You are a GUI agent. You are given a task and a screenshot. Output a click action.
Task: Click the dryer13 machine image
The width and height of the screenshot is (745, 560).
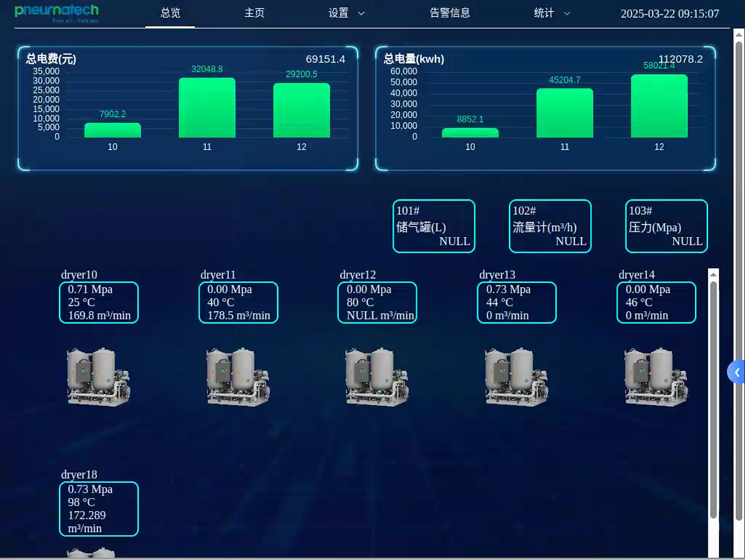[x=516, y=377]
